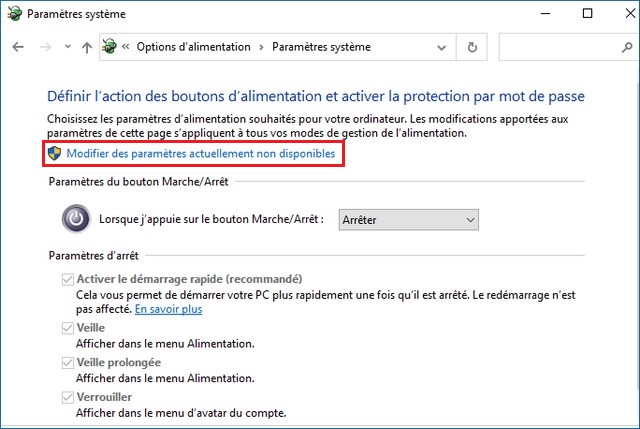The height and width of the screenshot is (429, 640).
Task: Click the shield icon beside Modifier des paramètres
Action: (x=56, y=153)
